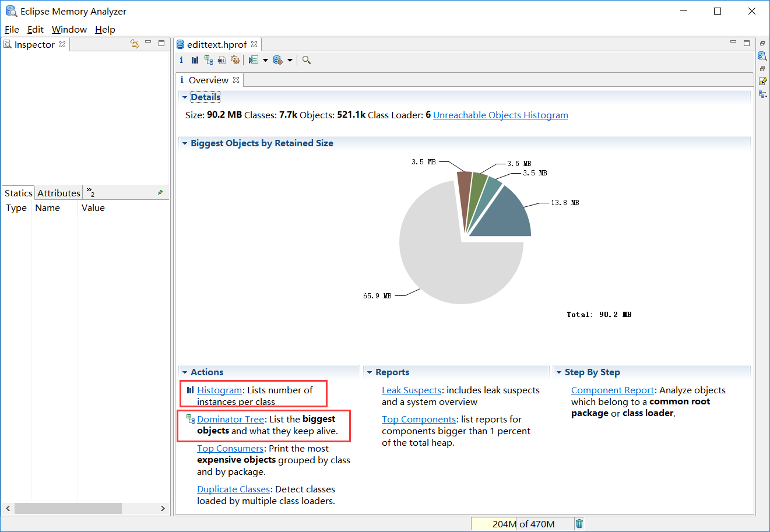Click the Inspector scrollbar left arrow

tap(8, 508)
